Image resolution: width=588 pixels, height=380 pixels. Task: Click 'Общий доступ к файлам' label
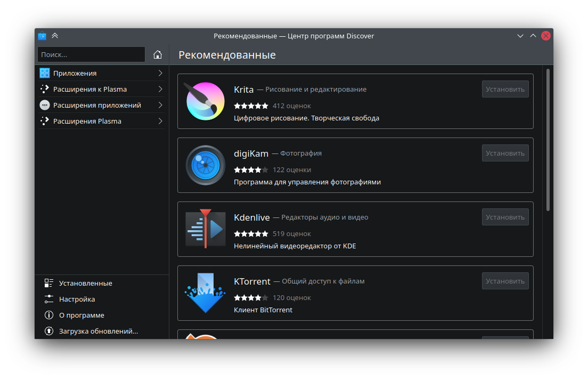323,281
